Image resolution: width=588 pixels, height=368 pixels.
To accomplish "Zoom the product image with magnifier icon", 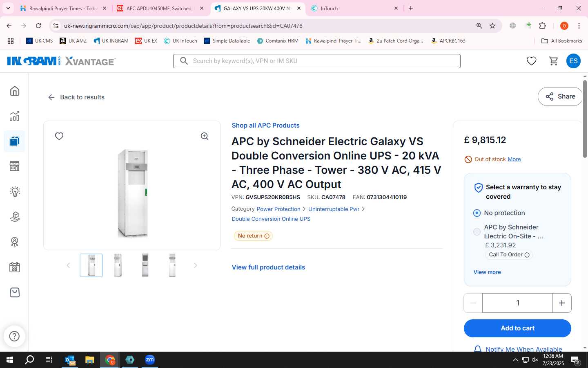I will tap(205, 136).
